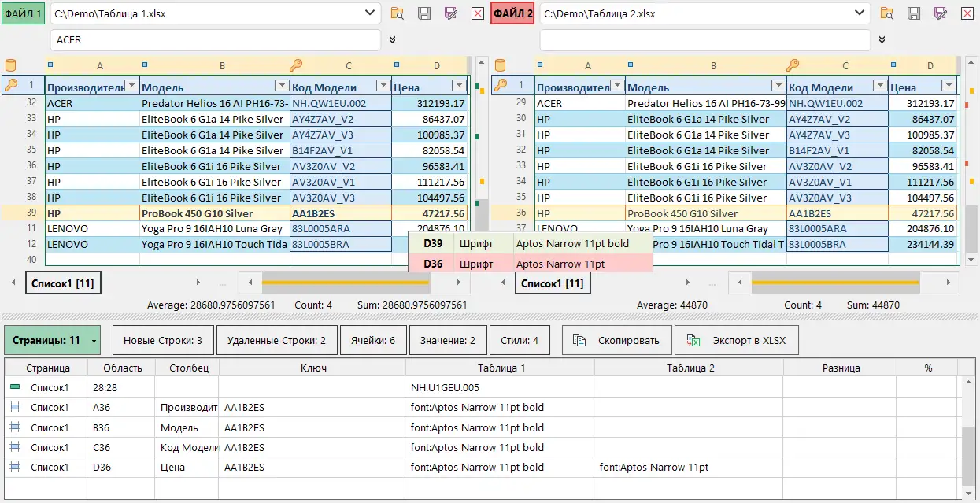Viewport: 980px width, 503px height.
Task: Close File 1 with red X icon
Action: 478,13
